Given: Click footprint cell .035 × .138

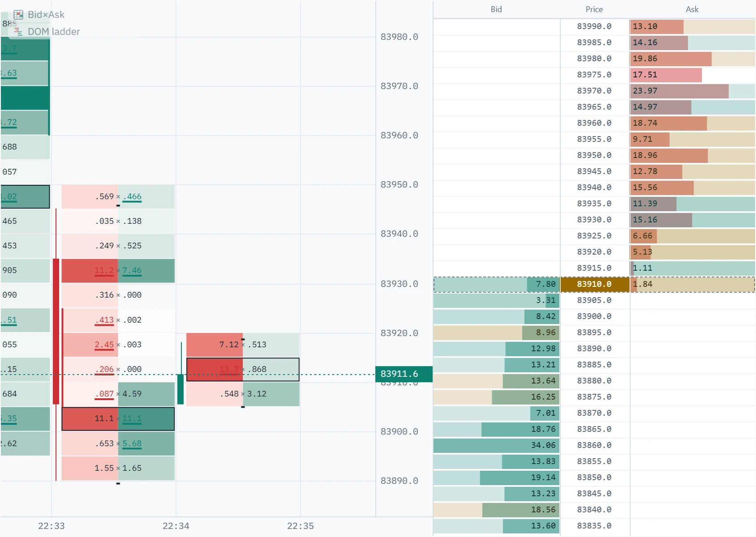Looking at the screenshot, I should click(118, 221).
